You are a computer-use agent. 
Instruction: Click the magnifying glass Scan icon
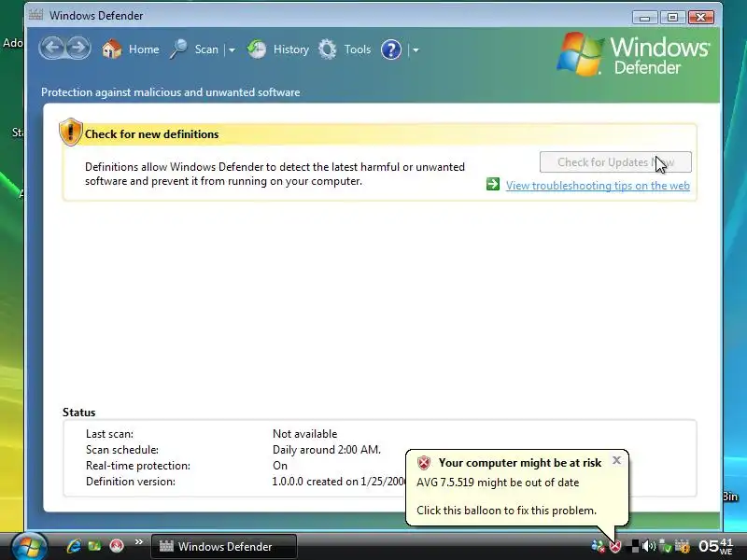(178, 49)
